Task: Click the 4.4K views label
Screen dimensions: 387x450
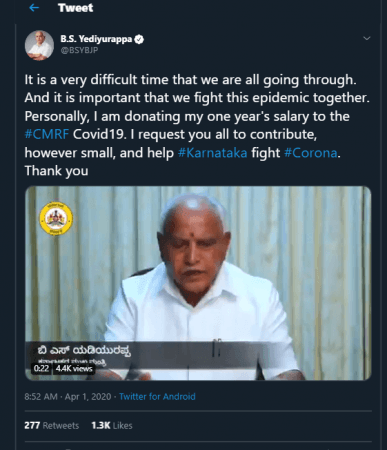Action: 74,368
